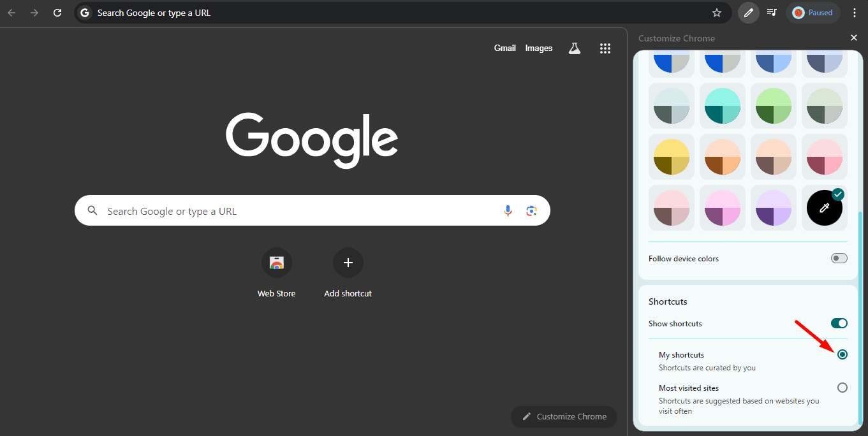The width and height of the screenshot is (868, 436).
Task: Select the grey-slate color theme swatch
Action: pos(672,106)
